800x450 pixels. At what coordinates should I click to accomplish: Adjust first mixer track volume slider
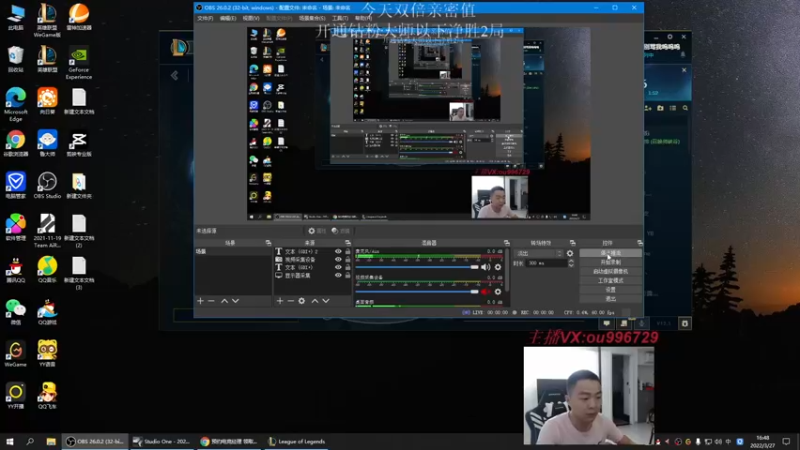[x=417, y=267]
